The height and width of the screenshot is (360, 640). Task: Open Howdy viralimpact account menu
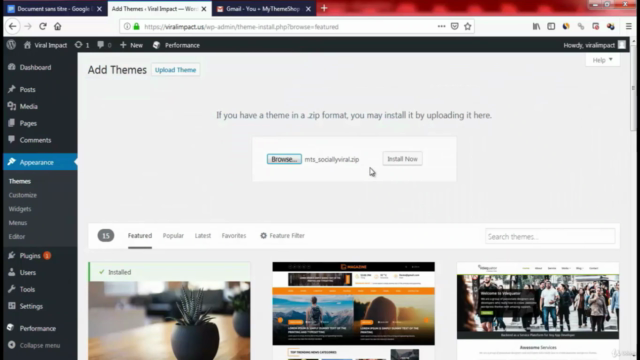click(x=594, y=45)
